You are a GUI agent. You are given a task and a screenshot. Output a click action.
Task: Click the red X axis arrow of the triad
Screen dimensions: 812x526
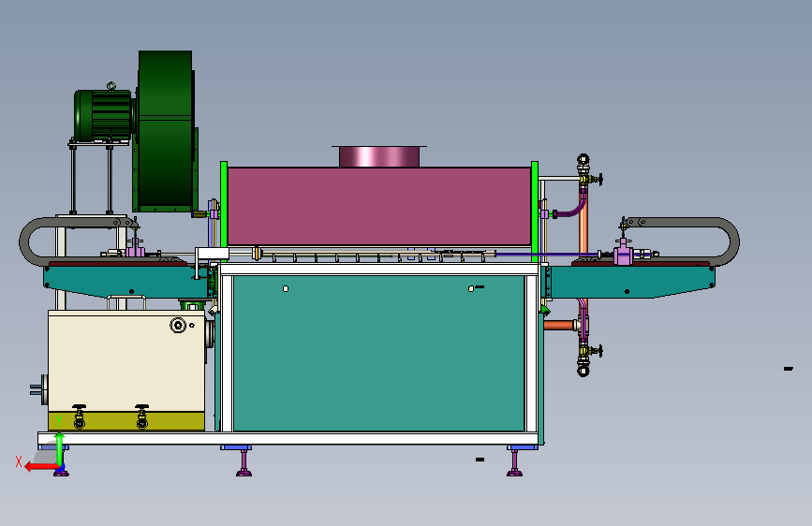click(41, 467)
